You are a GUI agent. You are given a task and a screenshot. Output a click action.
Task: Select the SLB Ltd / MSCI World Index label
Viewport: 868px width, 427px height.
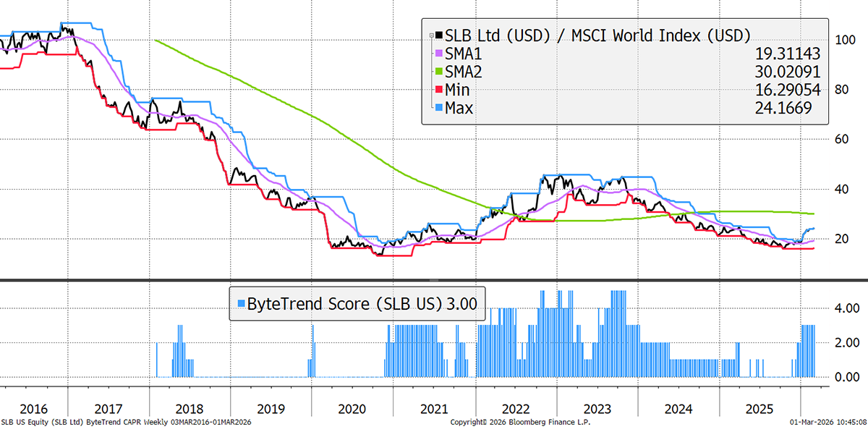click(x=597, y=35)
